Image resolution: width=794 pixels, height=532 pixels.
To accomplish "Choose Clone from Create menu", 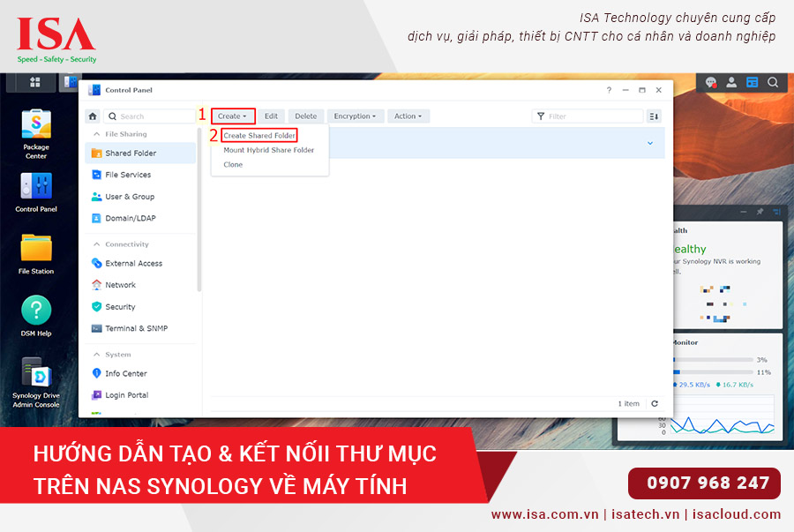I will point(233,164).
